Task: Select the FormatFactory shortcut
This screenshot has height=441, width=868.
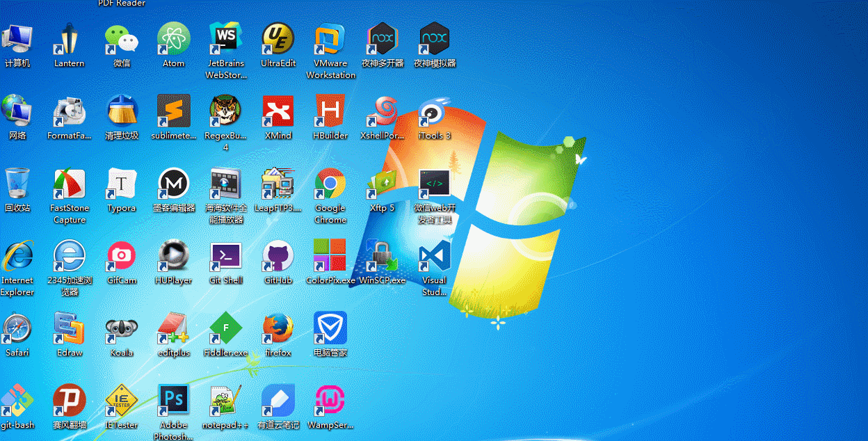Action: coord(70,111)
